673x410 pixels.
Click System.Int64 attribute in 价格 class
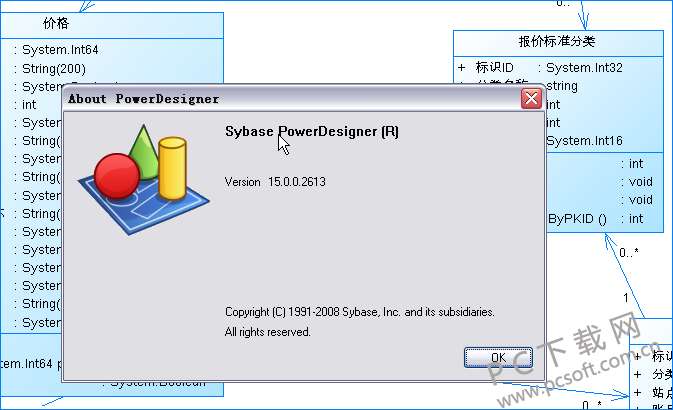pyautogui.click(x=60, y=50)
